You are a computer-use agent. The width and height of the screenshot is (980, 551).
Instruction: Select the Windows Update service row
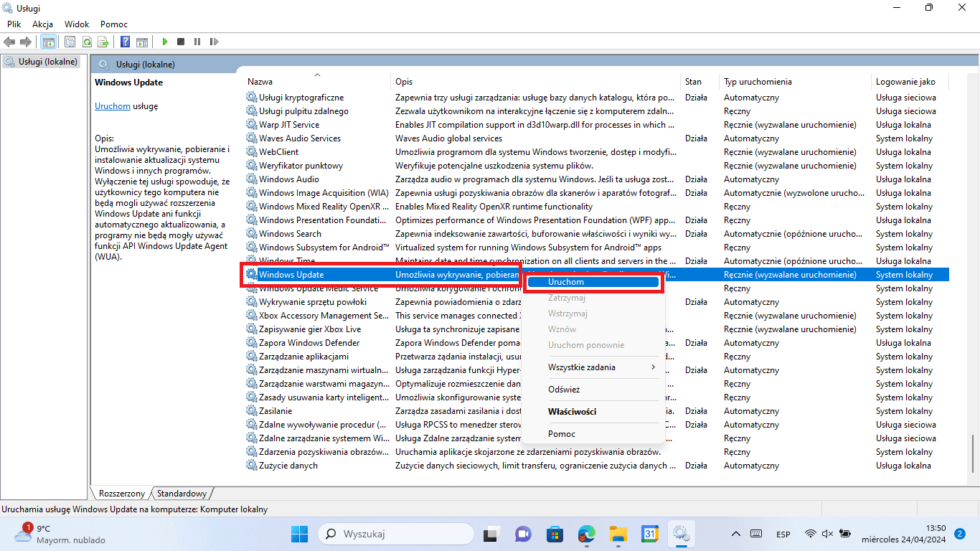(596, 275)
